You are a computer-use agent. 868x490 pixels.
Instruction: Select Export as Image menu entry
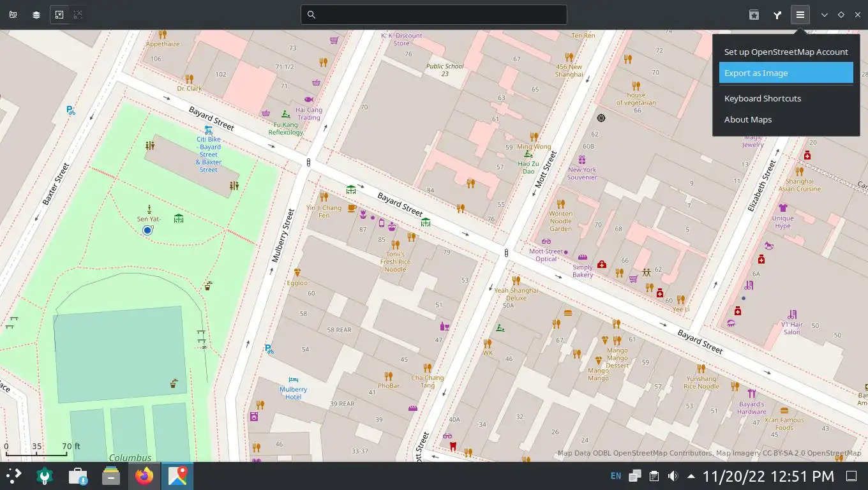click(x=786, y=73)
